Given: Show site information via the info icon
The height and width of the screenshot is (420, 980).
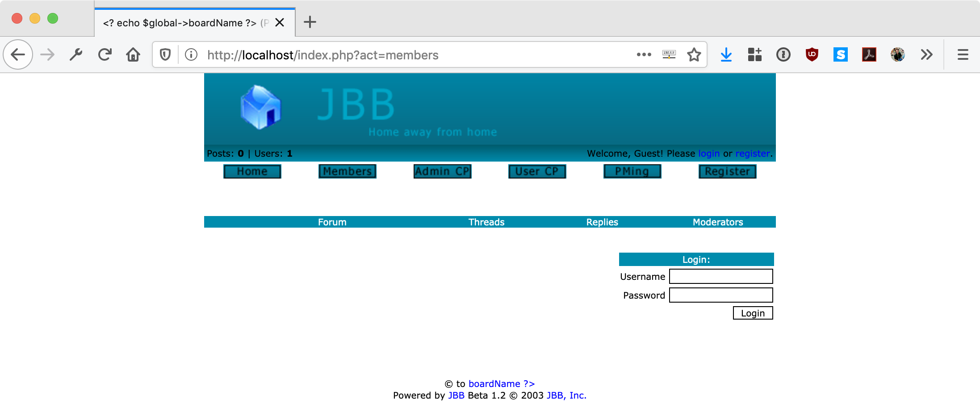Looking at the screenshot, I should [x=191, y=55].
